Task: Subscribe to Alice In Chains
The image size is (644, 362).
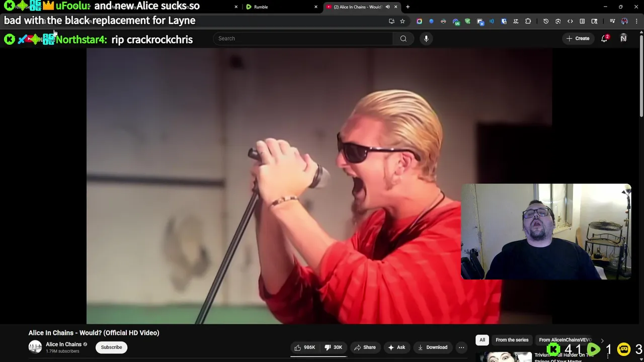Action: click(111, 347)
